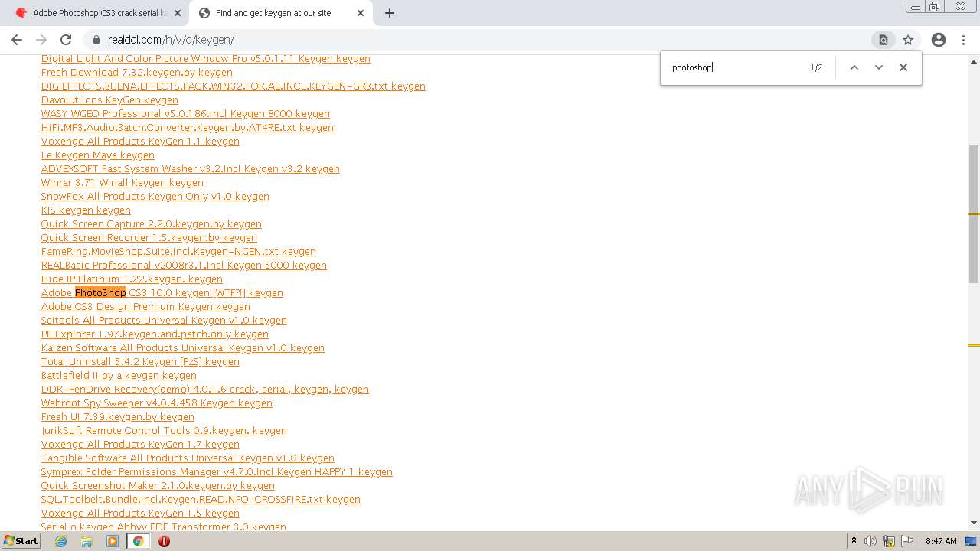Open Adobe PhotoShop CS3 10.0 keygen link
980x551 pixels.
point(162,293)
